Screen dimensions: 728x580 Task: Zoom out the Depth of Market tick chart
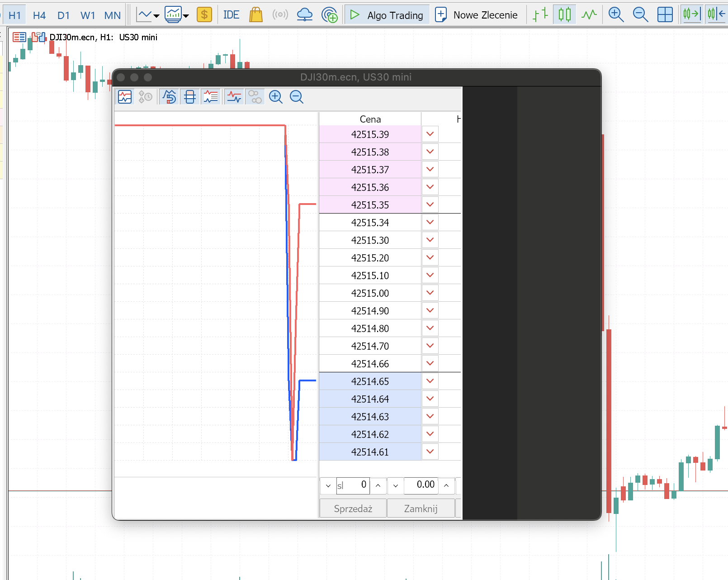[x=297, y=97]
